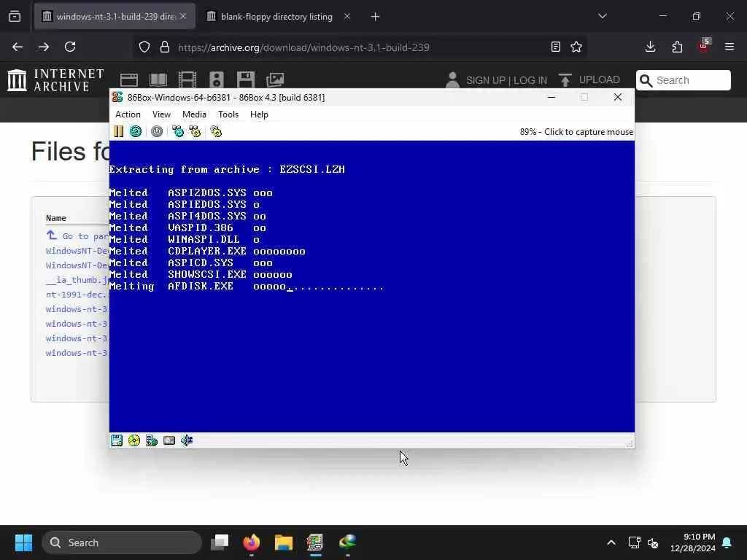This screenshot has width=747, height=560.
Task: Click Go to parent directory link
Action: click(x=77, y=236)
